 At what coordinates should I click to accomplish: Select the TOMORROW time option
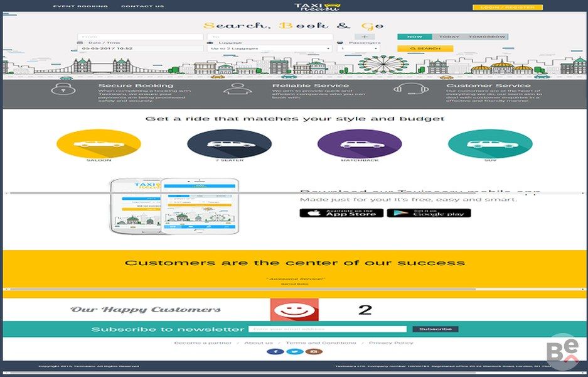click(487, 37)
